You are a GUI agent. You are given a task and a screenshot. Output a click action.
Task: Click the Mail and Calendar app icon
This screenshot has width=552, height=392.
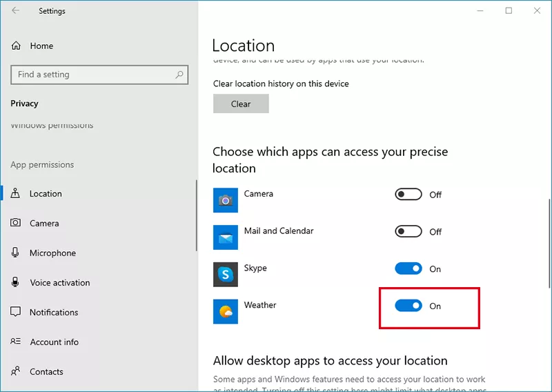pyautogui.click(x=226, y=237)
